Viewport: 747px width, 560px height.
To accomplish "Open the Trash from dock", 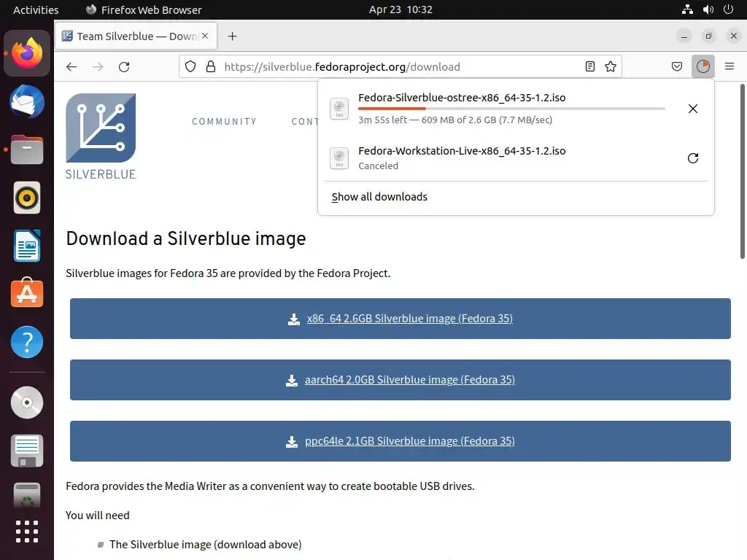I will coord(27,495).
